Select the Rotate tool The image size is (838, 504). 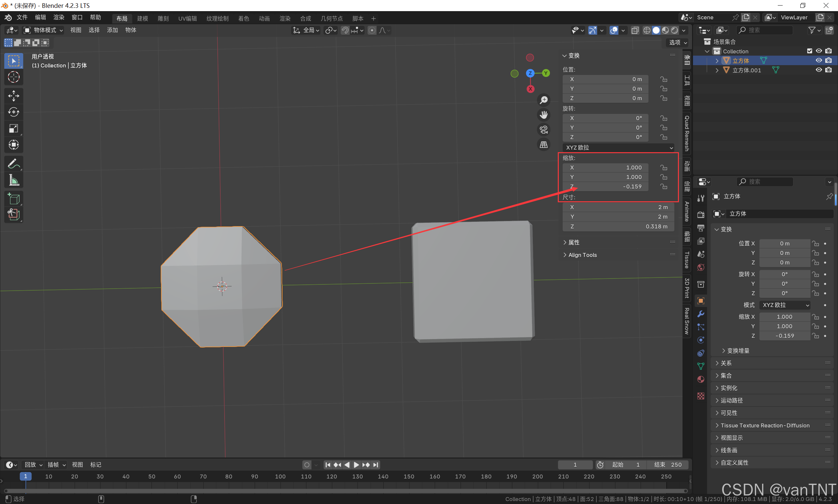coord(14,112)
